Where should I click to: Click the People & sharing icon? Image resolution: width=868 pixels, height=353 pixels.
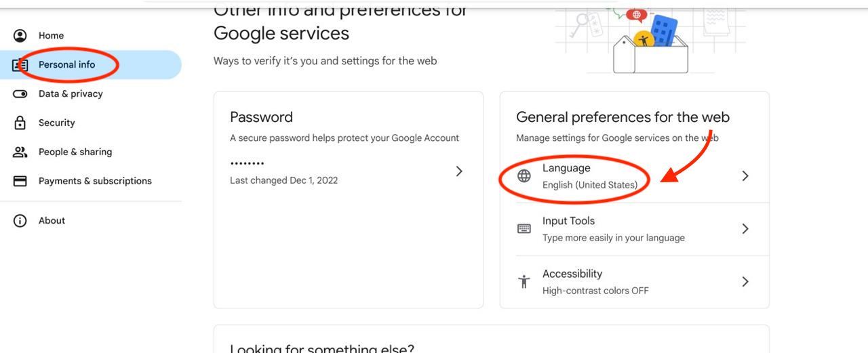point(20,152)
